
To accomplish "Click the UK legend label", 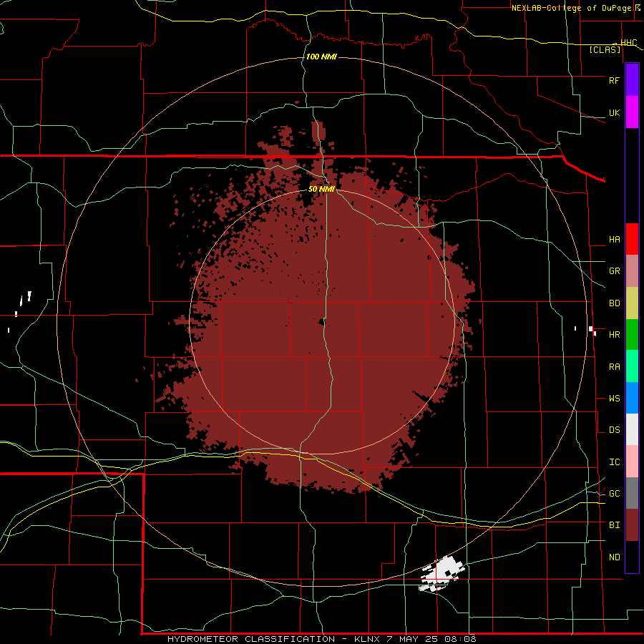I will point(614,112).
